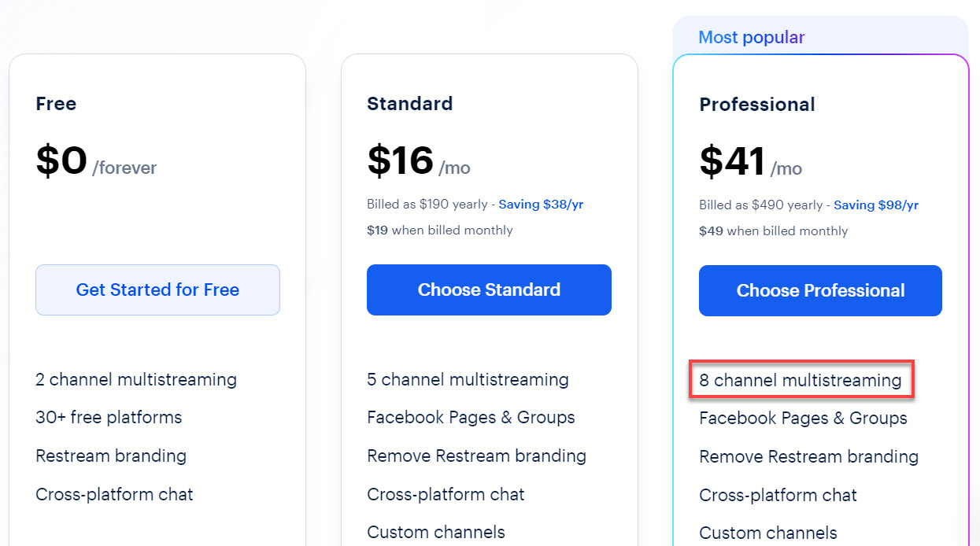The width and height of the screenshot is (980, 546).
Task: Click Restream branding in Free plan
Action: (x=111, y=456)
